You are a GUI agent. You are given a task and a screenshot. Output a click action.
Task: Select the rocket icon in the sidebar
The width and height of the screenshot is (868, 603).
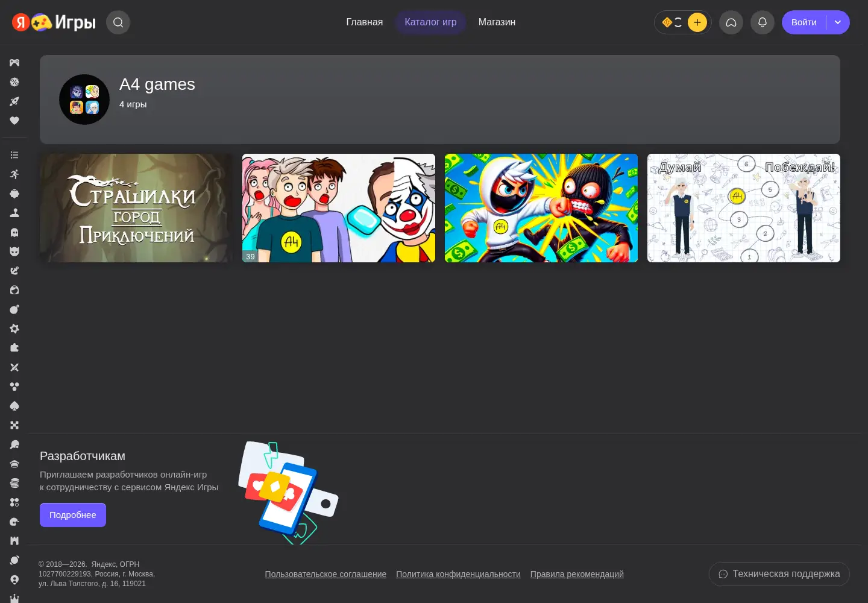coord(14,101)
